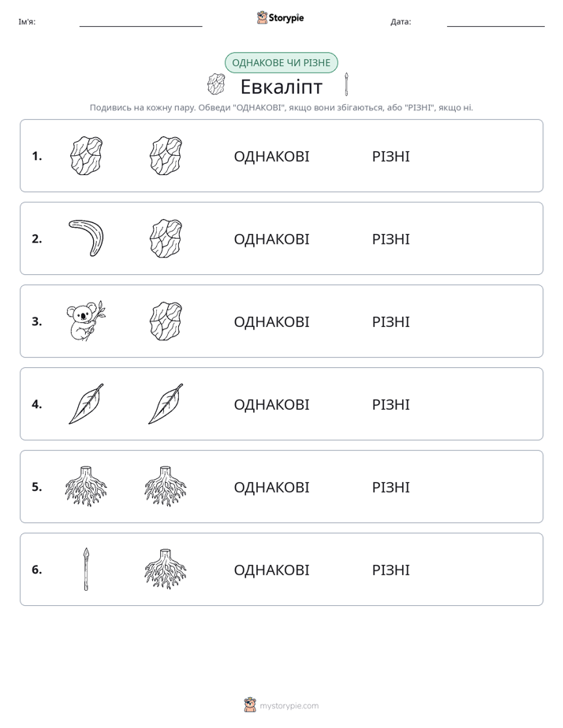
Task: Select РІЗНІ for pair 2
Action: 390,239
